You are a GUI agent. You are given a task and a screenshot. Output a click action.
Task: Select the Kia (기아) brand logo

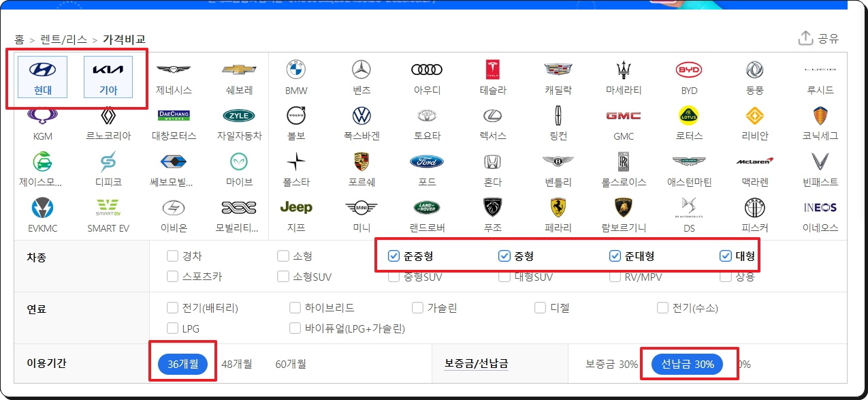coord(108,70)
